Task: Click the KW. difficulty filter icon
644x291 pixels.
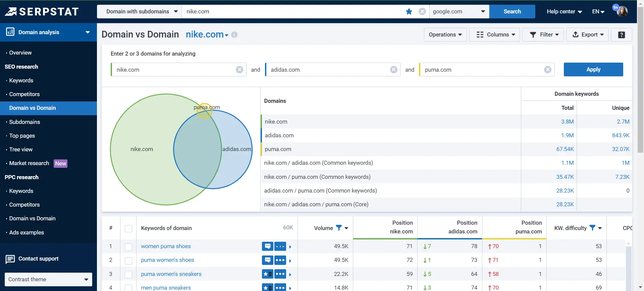Action: pos(592,228)
